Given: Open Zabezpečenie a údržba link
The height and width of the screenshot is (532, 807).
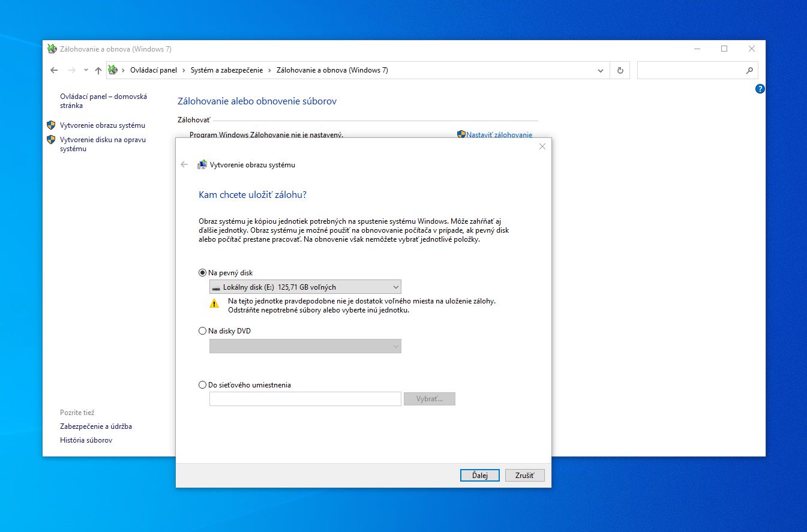Looking at the screenshot, I should point(96,426).
